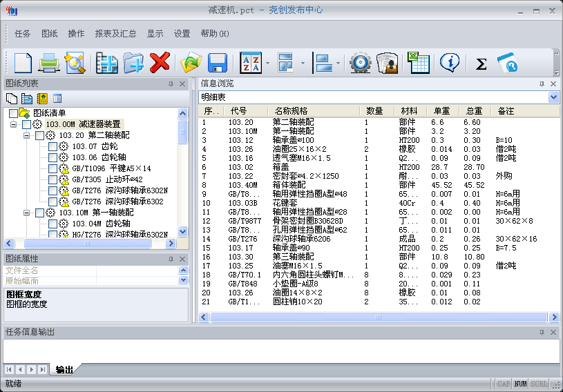Click the 材料 column header
The width and height of the screenshot is (563, 392).
click(x=409, y=111)
